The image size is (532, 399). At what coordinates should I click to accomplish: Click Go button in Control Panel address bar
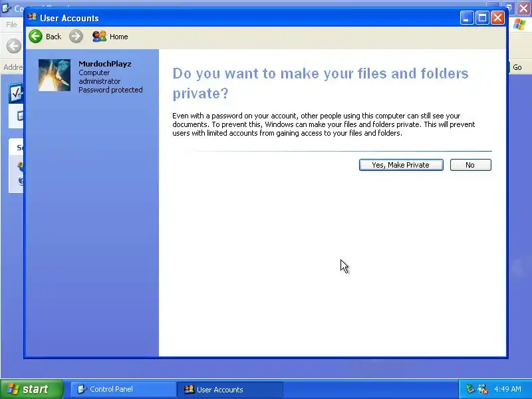(x=517, y=67)
